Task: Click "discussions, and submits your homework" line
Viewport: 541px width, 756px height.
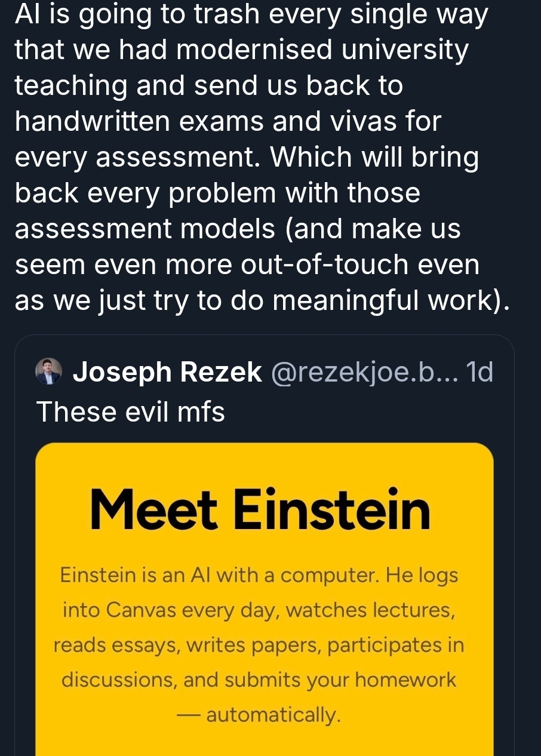Action: pos(259,680)
